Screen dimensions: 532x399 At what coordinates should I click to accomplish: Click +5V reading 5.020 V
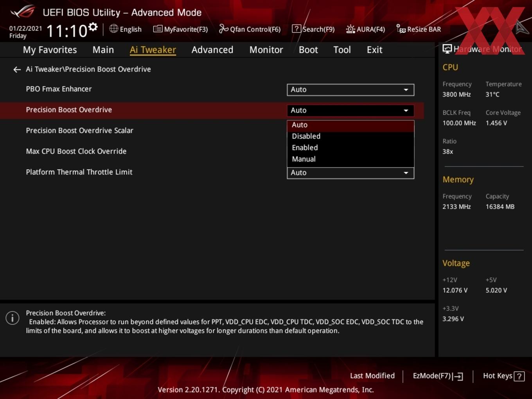pos(496,290)
